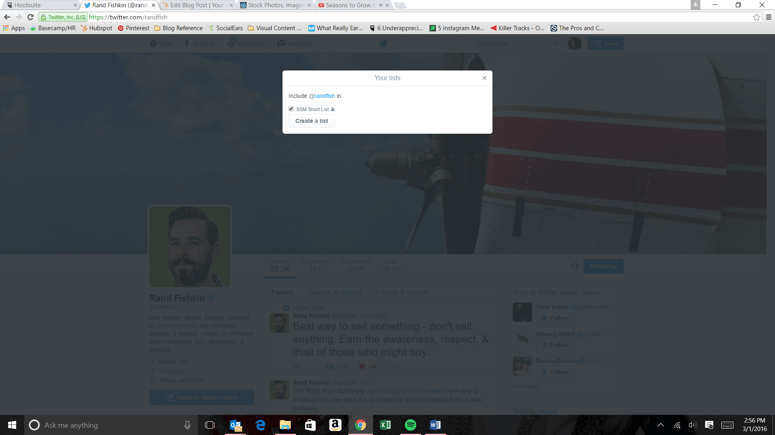775x435 pixels.
Task: Close the Your lists dialog
Action: tap(484, 78)
